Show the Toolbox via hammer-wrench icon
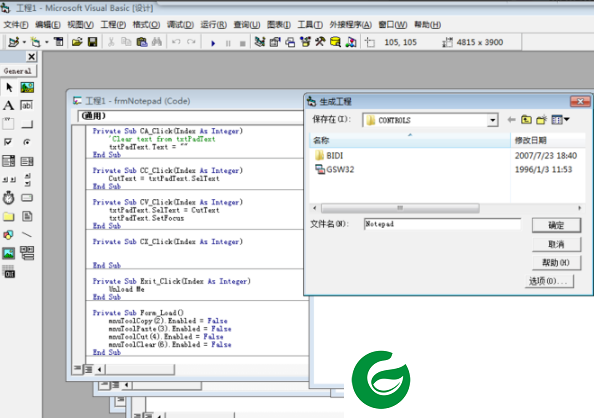This screenshot has height=418, width=594. (x=320, y=42)
